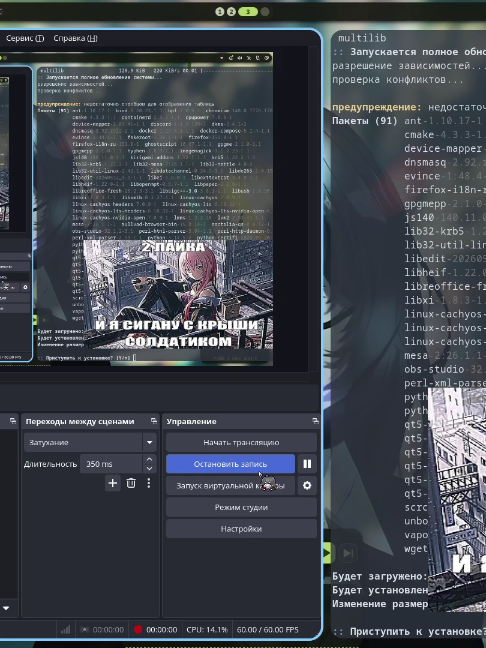Open Настройки from the controls panel
Screen dimensions: 486x648
click(x=241, y=529)
